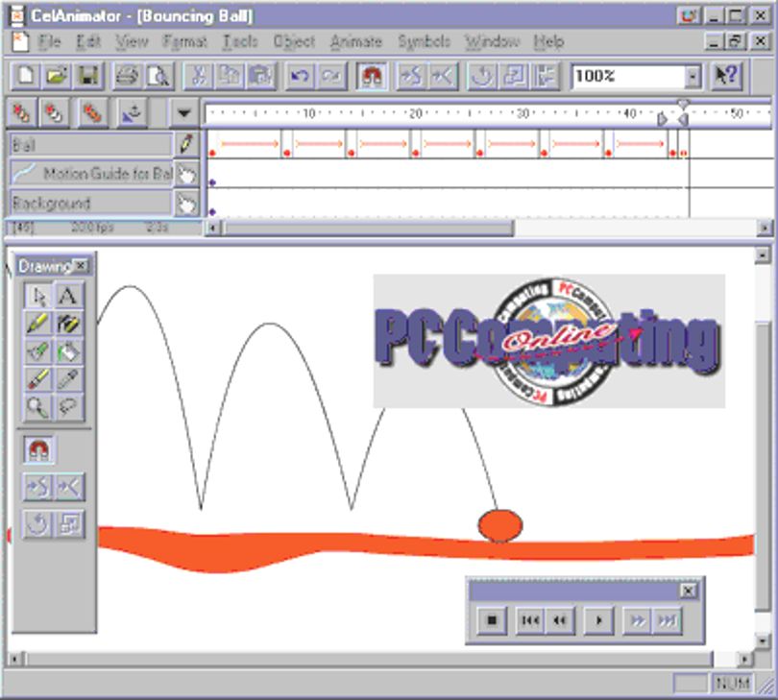This screenshot has width=778, height=700.
Task: Click the Stop button in playback controller
Action: pos(492,620)
